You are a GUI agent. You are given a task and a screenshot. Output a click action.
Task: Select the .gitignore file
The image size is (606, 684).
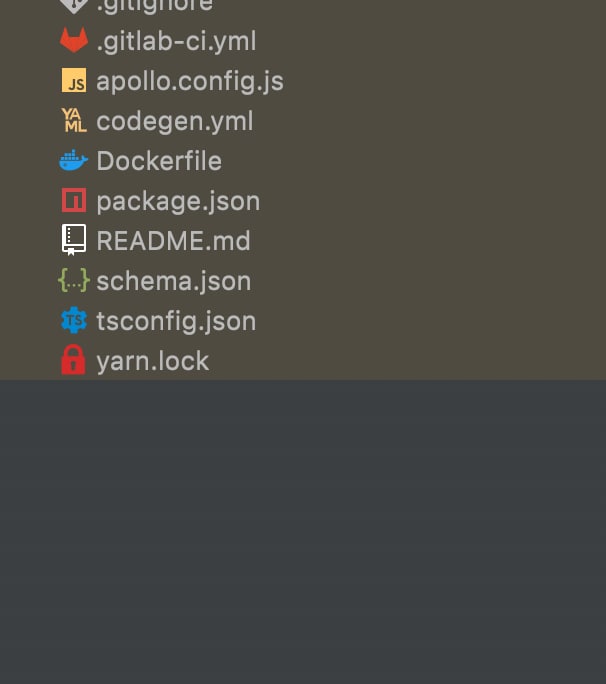point(154,5)
